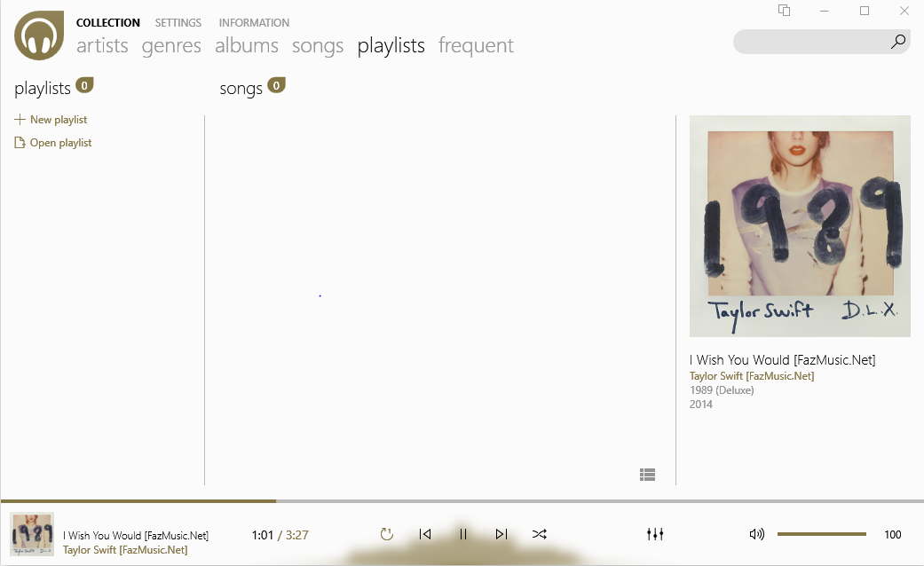The width and height of the screenshot is (924, 566).
Task: Mute the volume speaker icon
Action: click(756, 534)
